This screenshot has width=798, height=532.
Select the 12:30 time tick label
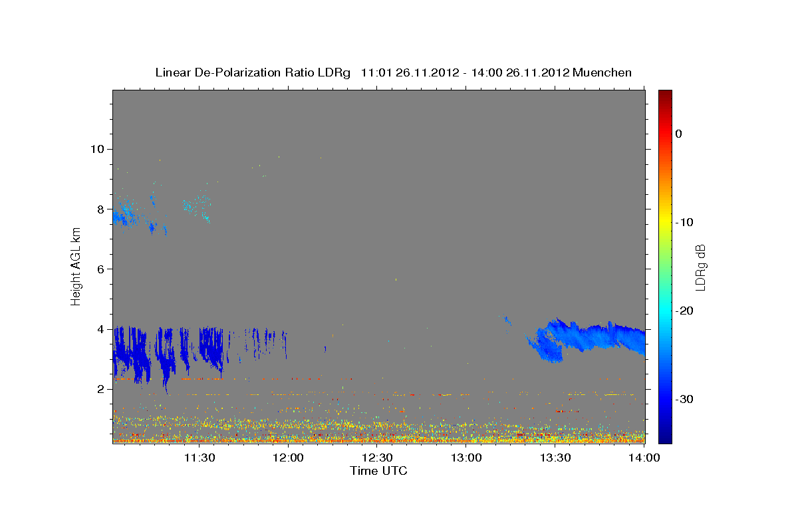click(x=377, y=458)
